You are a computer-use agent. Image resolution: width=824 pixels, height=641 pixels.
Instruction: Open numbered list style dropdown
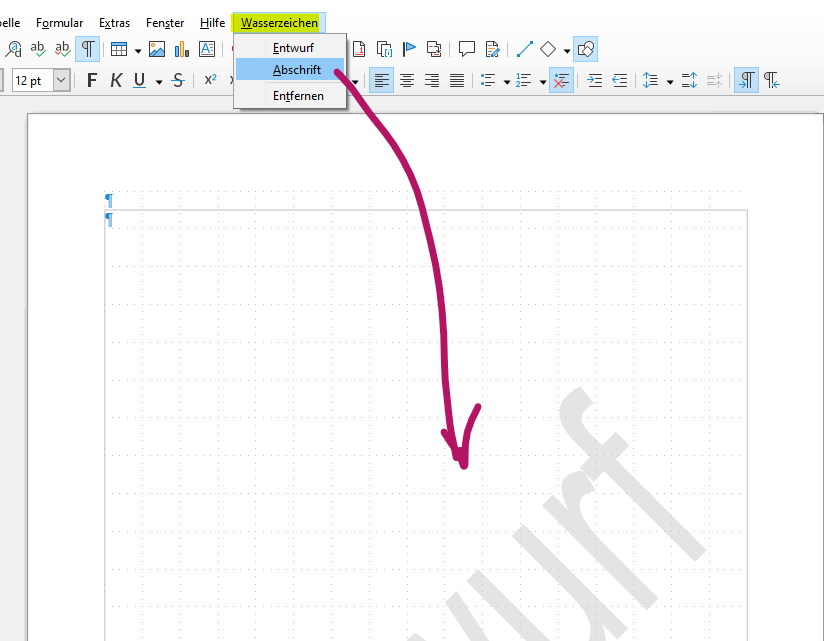coord(542,81)
